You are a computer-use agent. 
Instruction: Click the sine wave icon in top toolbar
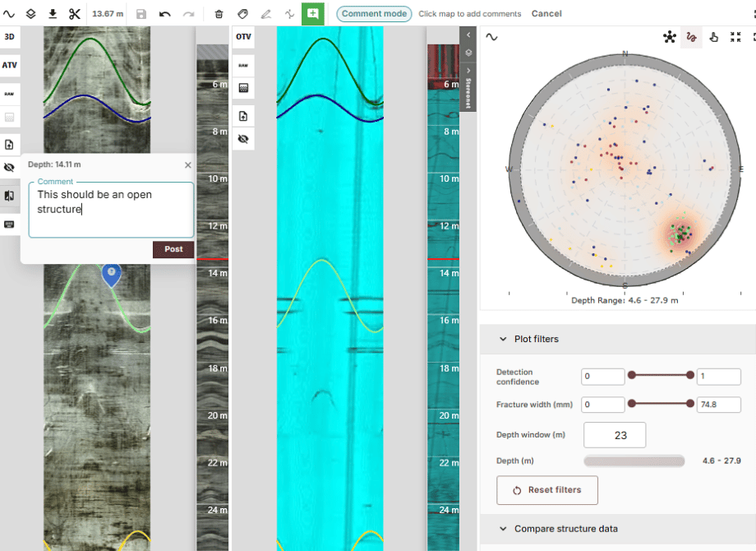9,14
